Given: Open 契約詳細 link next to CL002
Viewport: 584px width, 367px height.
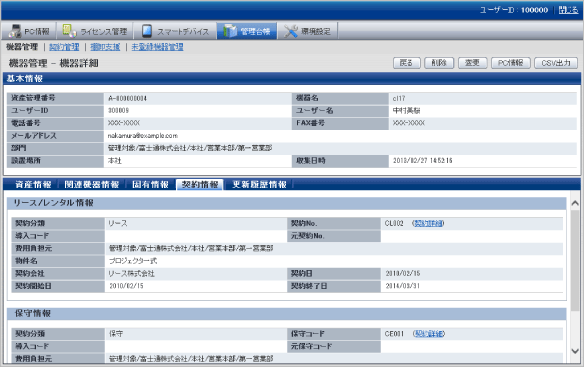Looking at the screenshot, I should pos(428,223).
